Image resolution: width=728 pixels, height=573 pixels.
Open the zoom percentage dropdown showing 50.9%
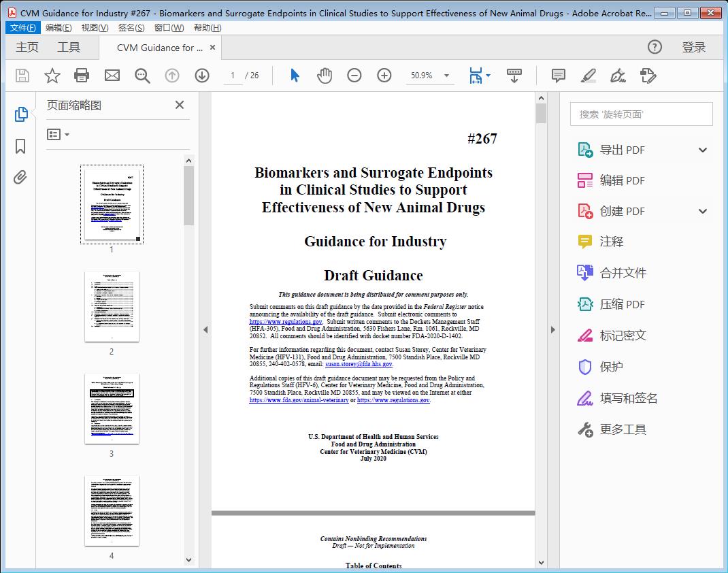click(x=446, y=76)
